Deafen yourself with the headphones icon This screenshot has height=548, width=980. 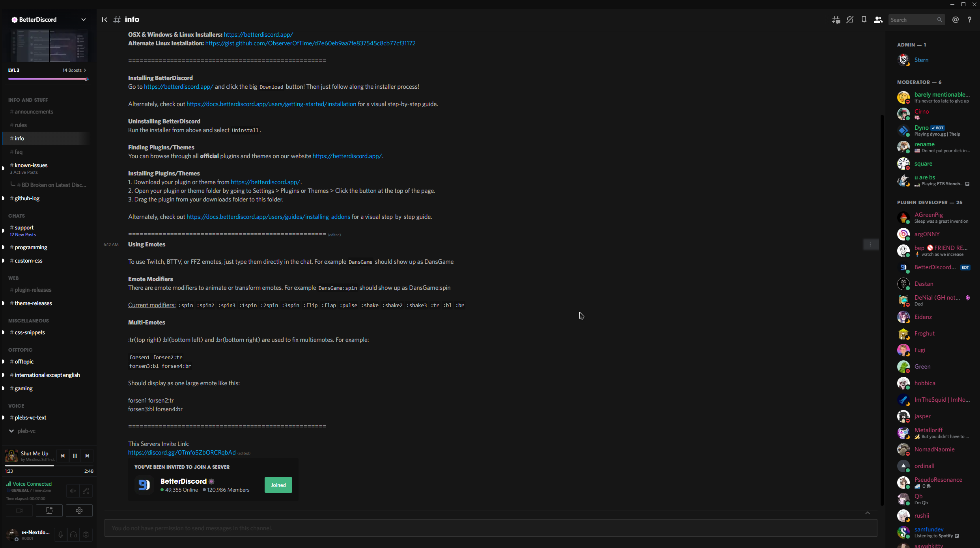[x=73, y=535]
